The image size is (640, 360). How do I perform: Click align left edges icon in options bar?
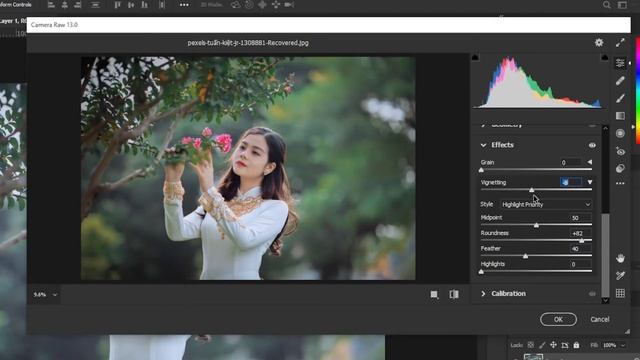click(x=51, y=5)
